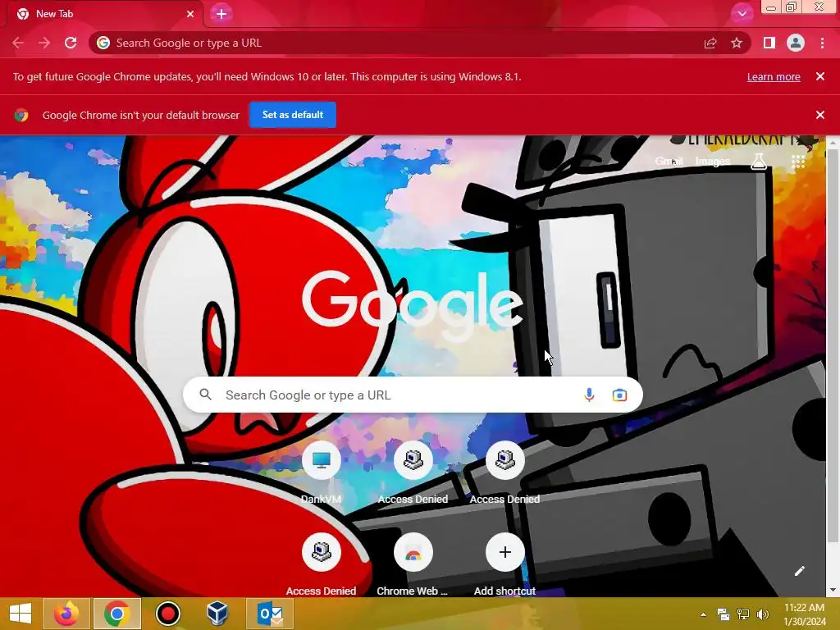Screen dimensions: 840x630
Task: Open the Chrome three-dot menu
Action: [822, 43]
